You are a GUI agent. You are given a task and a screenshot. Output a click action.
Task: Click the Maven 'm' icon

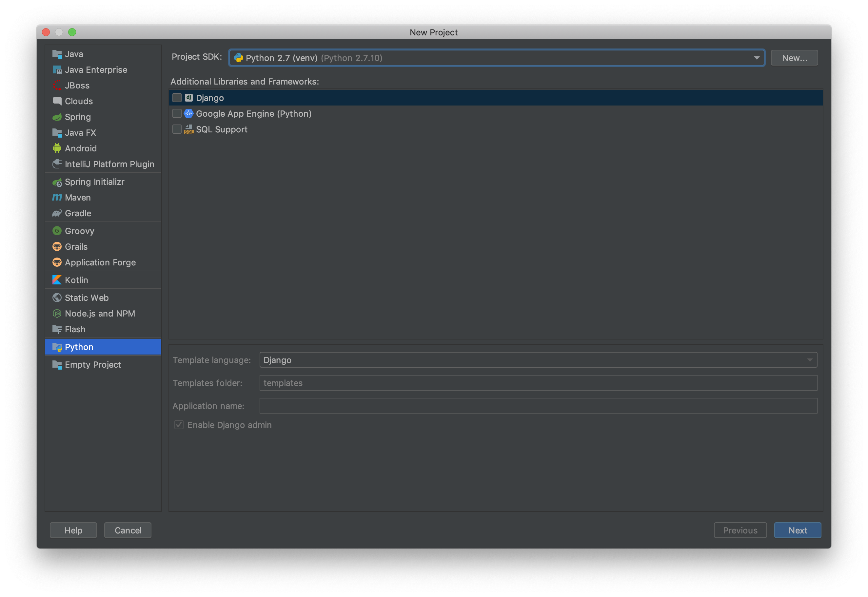tap(57, 198)
